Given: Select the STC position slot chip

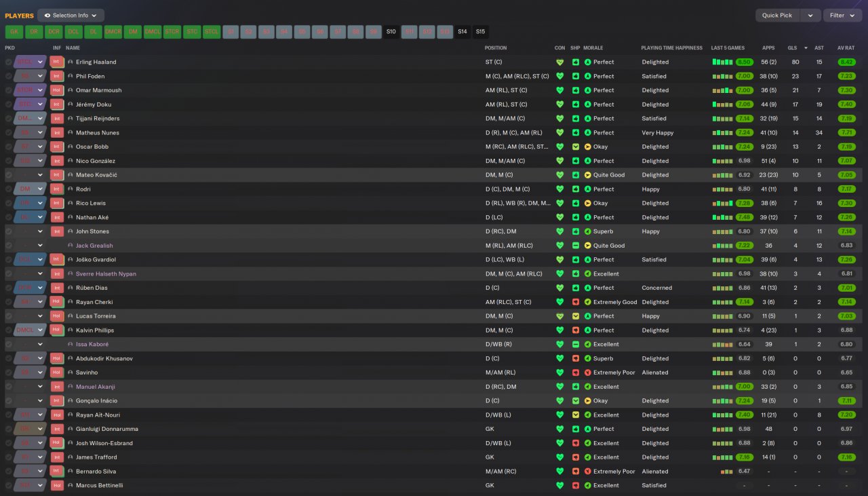Looking at the screenshot, I should (x=193, y=32).
